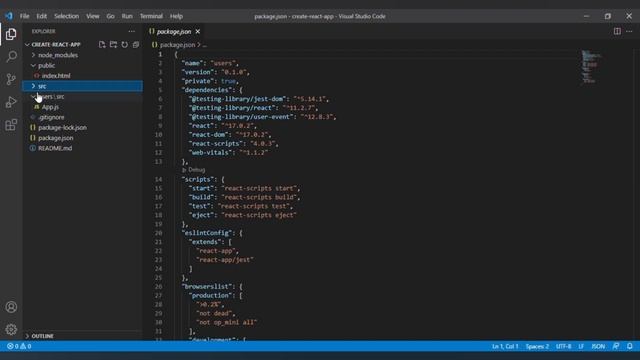Select the package.json editor tab
Image resolution: width=640 pixels, height=360 pixels.
point(174,31)
